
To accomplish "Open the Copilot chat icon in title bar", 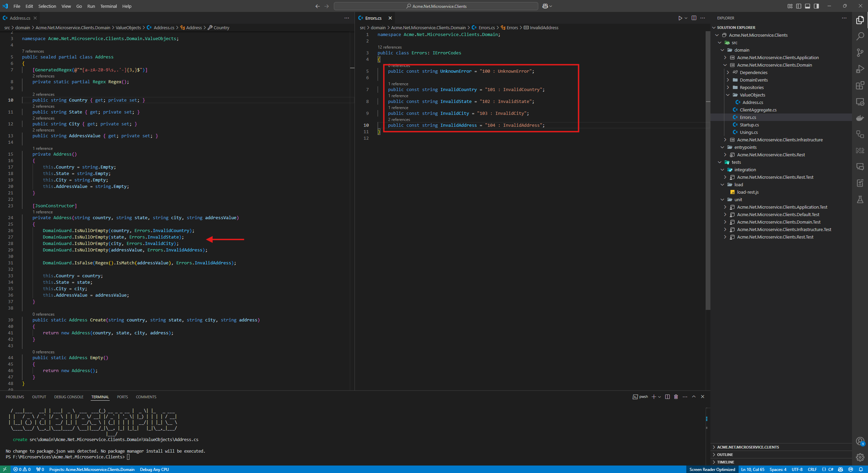I will click(545, 6).
